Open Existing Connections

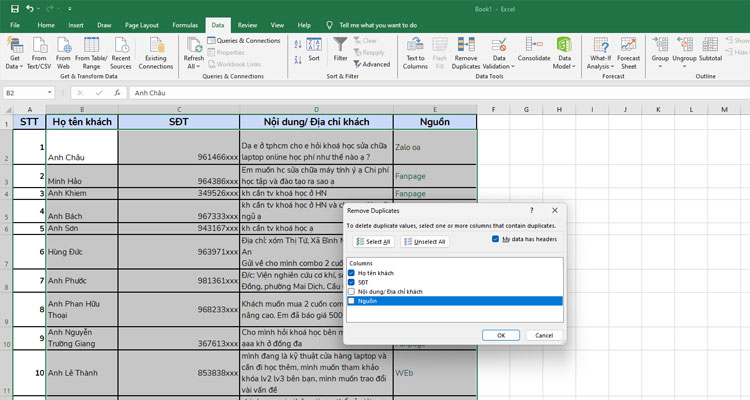pyautogui.click(x=156, y=53)
